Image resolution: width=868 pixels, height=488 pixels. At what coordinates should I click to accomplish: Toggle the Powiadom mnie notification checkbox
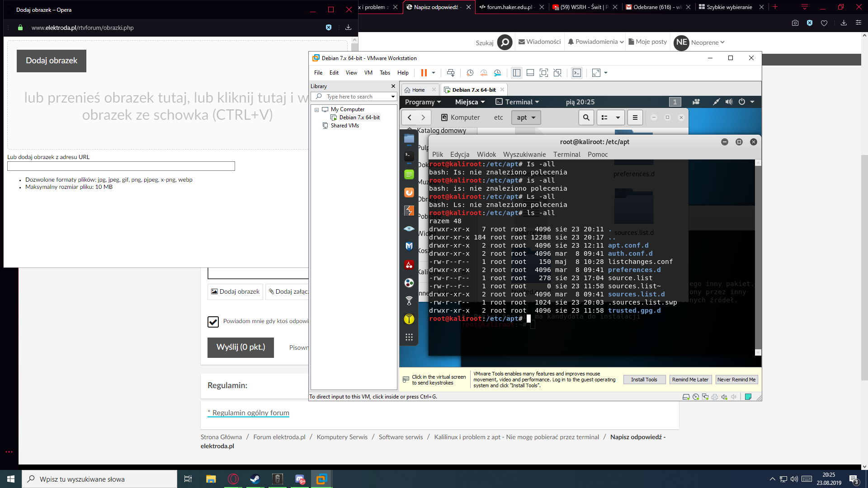pos(213,322)
